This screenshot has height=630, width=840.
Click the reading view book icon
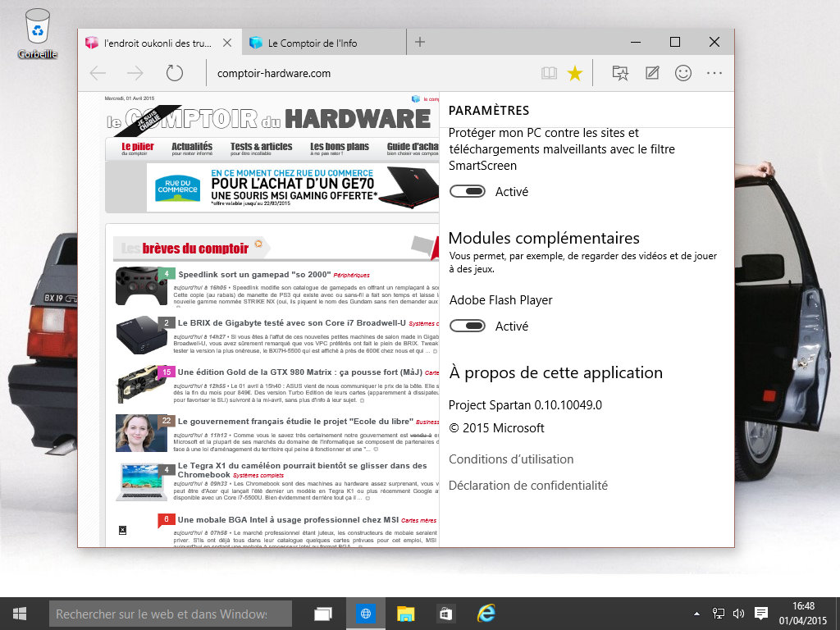(549, 73)
